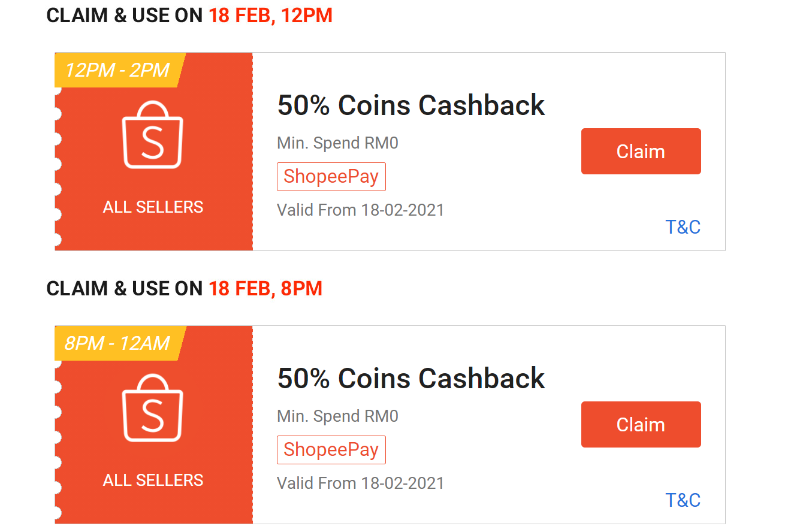Viewport: 812px width, 532px height.
Task: Click the Valid From date on the 12PM voucher
Action: (360, 210)
